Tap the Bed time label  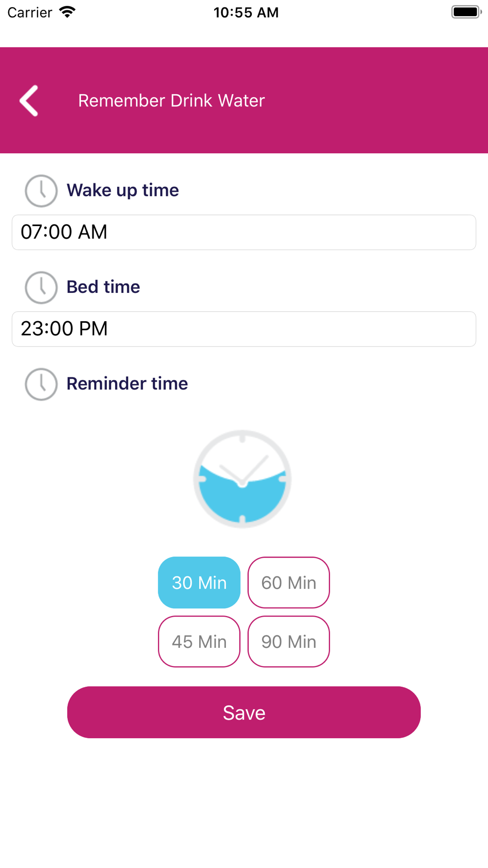103,287
